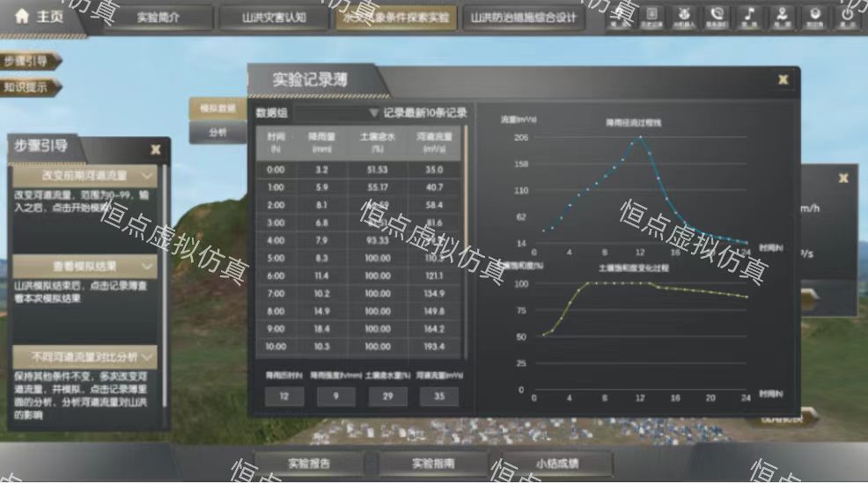Close the 步骤引导 panel with X
Screen dimensions: 868x483
(156, 150)
